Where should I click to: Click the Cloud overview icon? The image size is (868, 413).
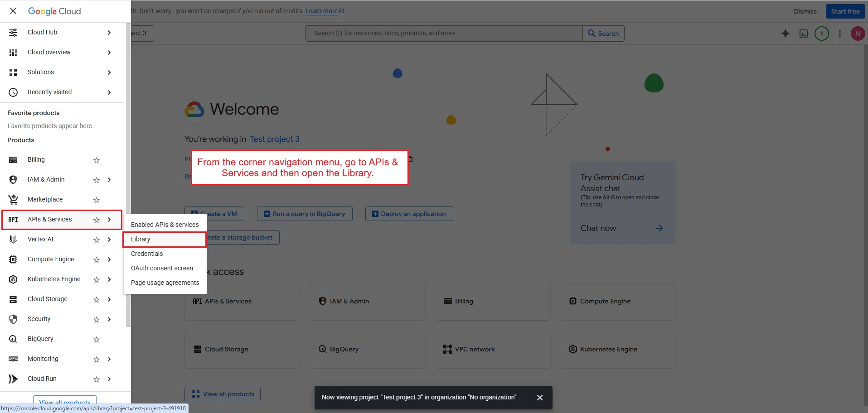coord(13,53)
